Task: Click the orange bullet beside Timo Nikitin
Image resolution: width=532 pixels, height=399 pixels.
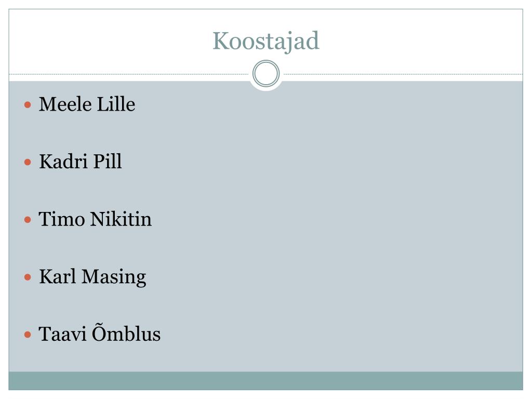Action: pyautogui.click(x=28, y=220)
